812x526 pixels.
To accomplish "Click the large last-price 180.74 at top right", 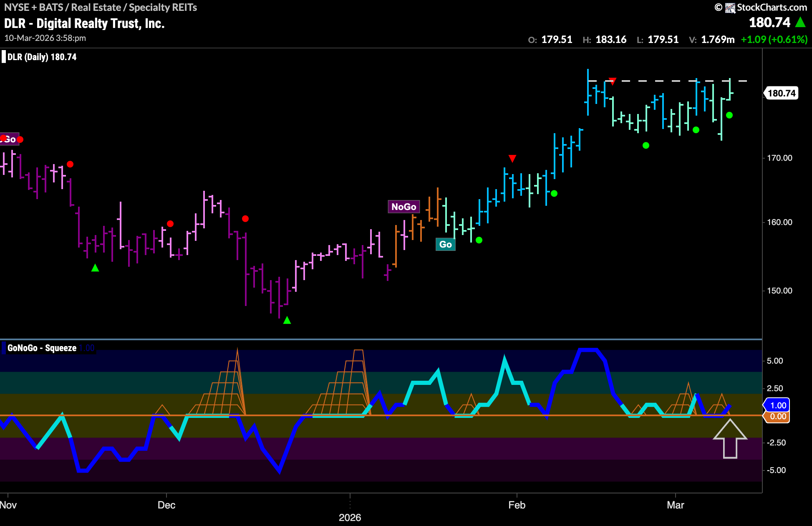I will point(769,22).
